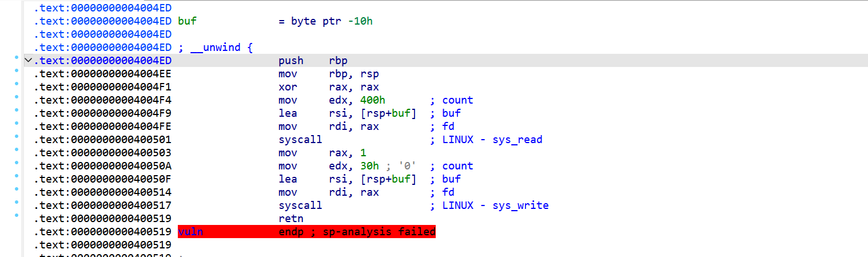Click address .text:00000000004004F9
Screen dimensions: 868x257
(102, 113)
